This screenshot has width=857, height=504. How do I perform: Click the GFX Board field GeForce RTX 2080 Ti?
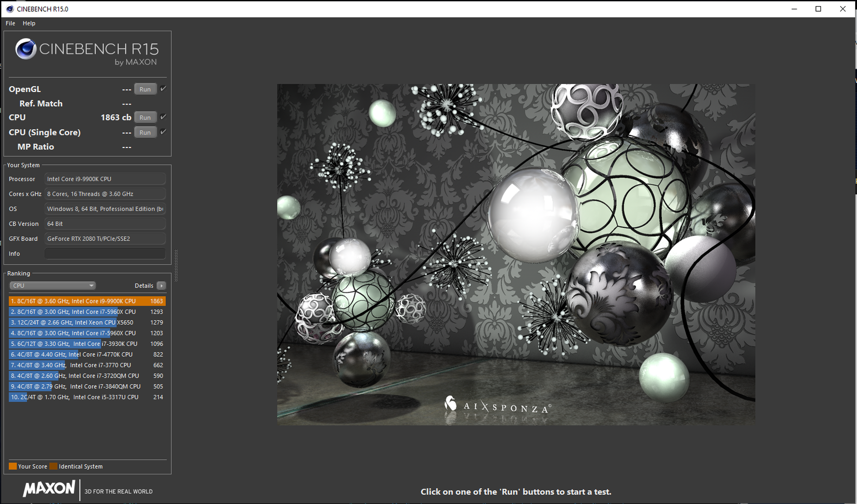tap(105, 238)
